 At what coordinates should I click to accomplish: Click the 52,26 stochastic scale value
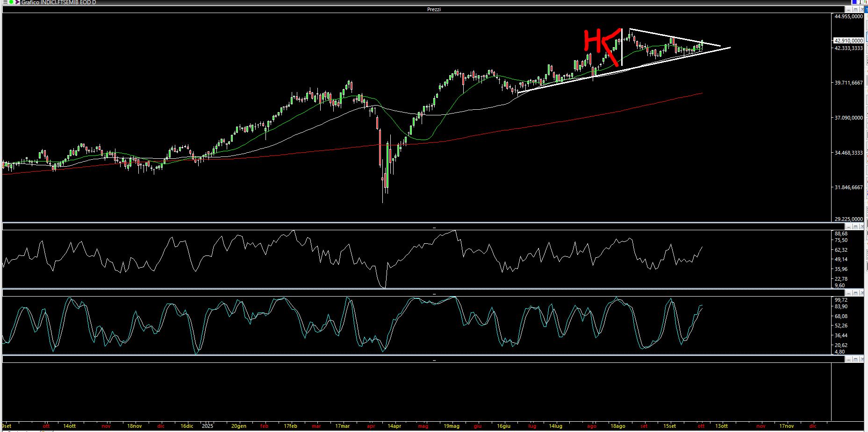point(840,326)
